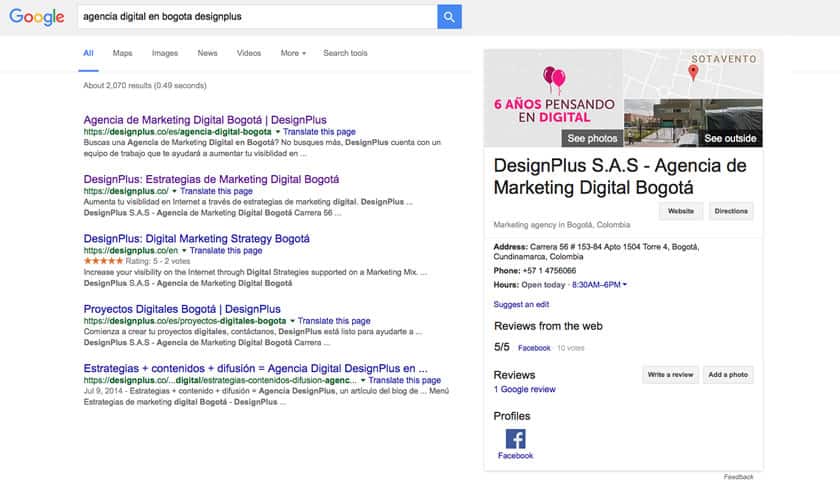This screenshot has width=840, height=487.
Task: Click the red map pin marker
Action: pyautogui.click(x=693, y=72)
